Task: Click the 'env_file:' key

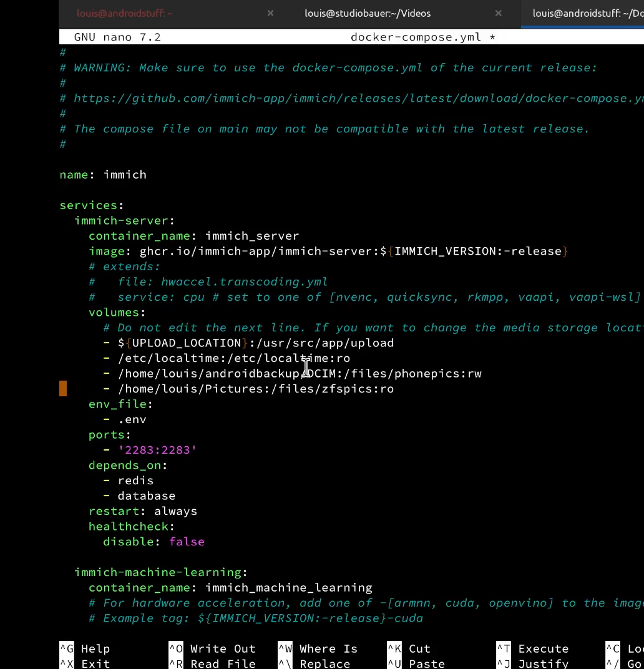Action: [120, 404]
